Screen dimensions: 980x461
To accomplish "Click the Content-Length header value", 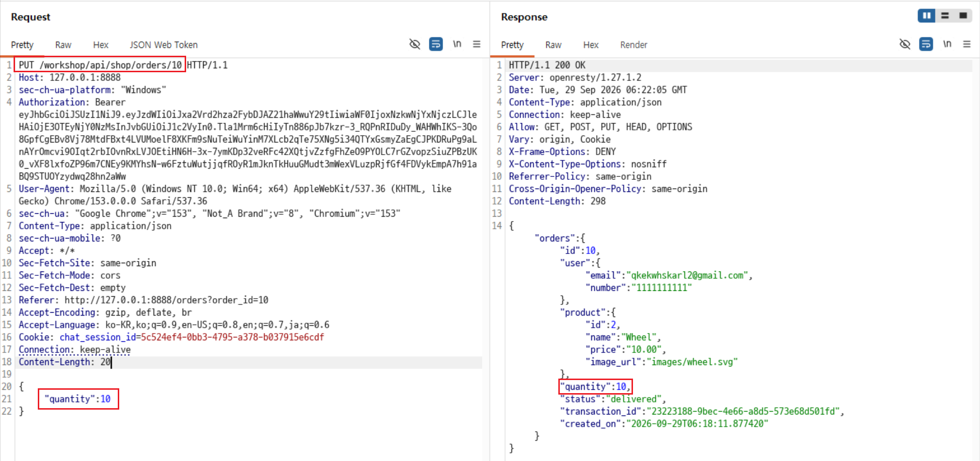I will click(106, 362).
